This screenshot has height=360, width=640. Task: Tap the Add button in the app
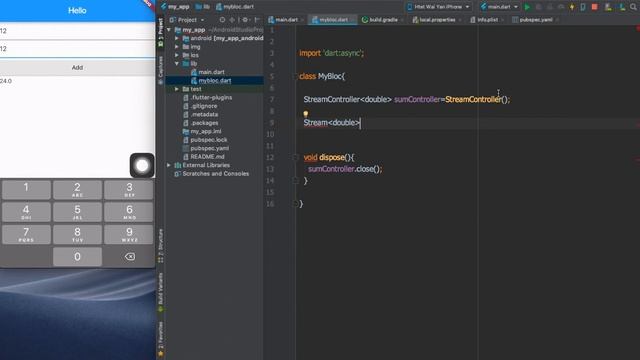point(78,67)
